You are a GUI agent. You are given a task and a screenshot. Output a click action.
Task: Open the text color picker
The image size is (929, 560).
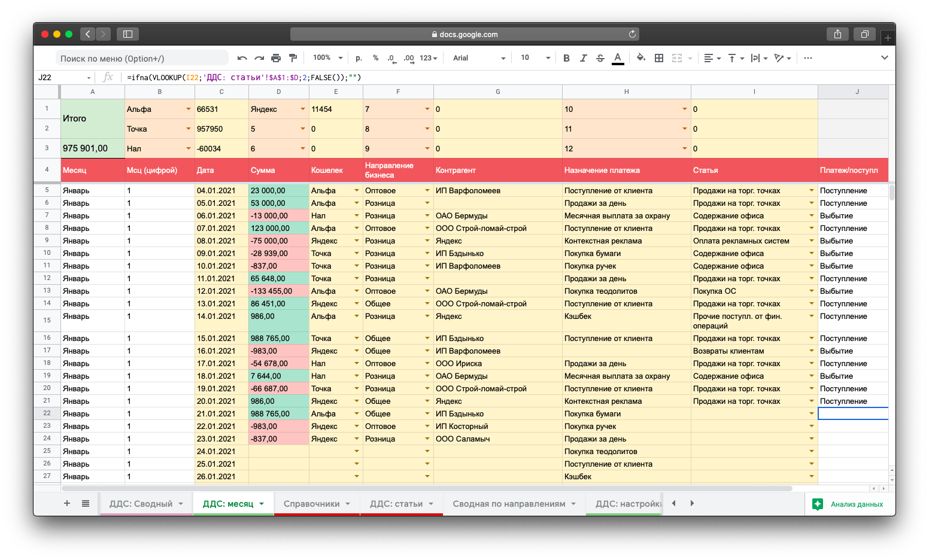coord(618,58)
